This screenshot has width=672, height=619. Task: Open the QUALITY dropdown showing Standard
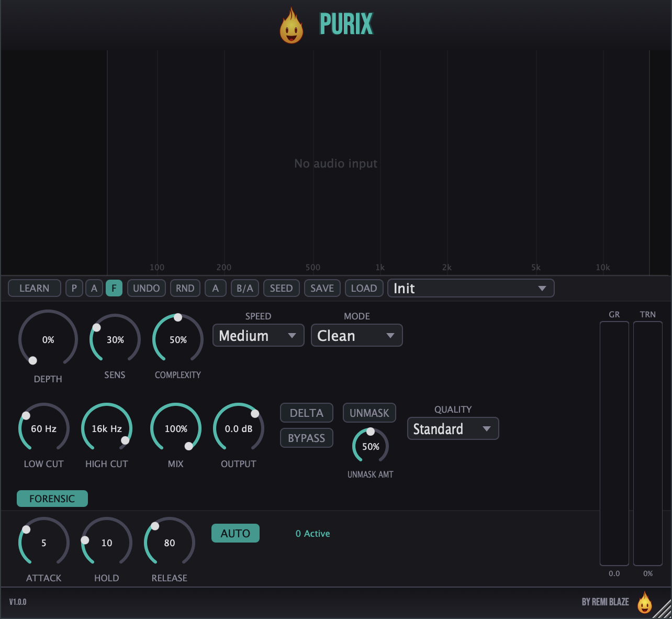coord(453,428)
